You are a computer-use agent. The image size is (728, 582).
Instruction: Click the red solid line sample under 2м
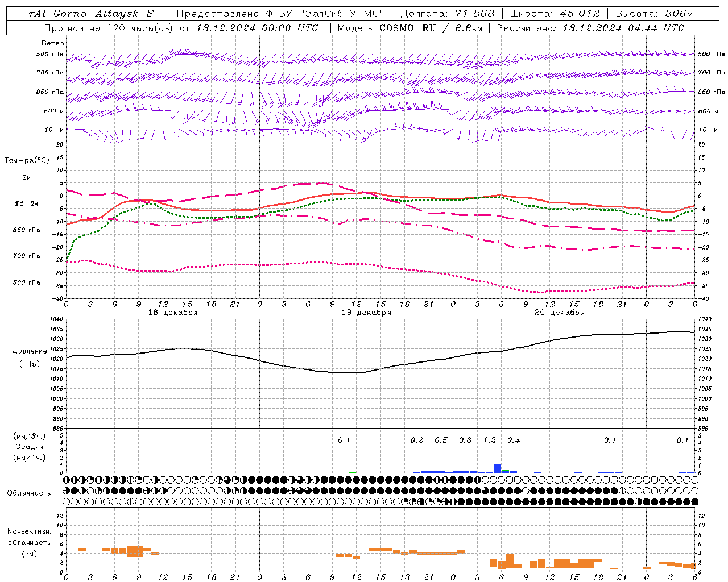tap(26, 184)
